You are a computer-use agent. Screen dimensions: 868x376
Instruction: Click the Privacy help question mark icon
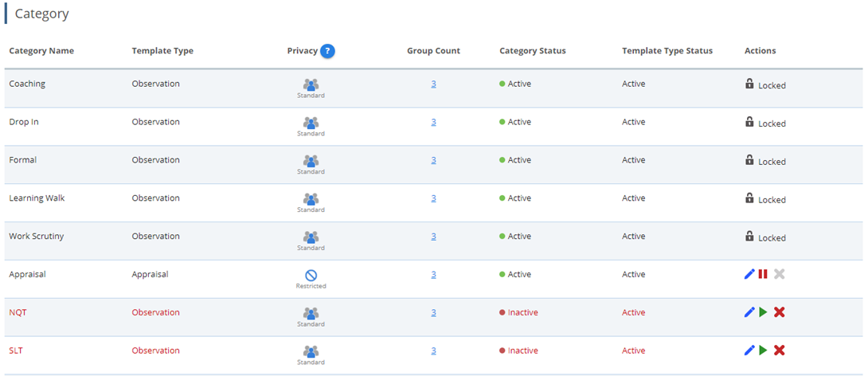pyautogui.click(x=327, y=51)
